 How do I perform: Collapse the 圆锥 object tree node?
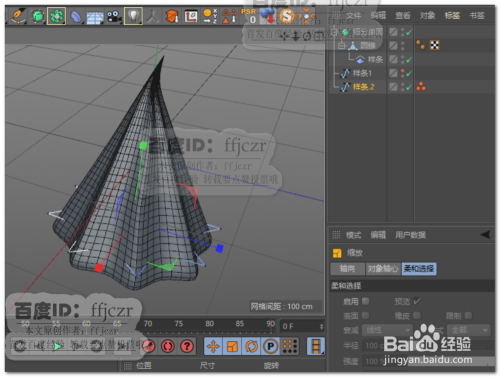pyautogui.click(x=341, y=45)
